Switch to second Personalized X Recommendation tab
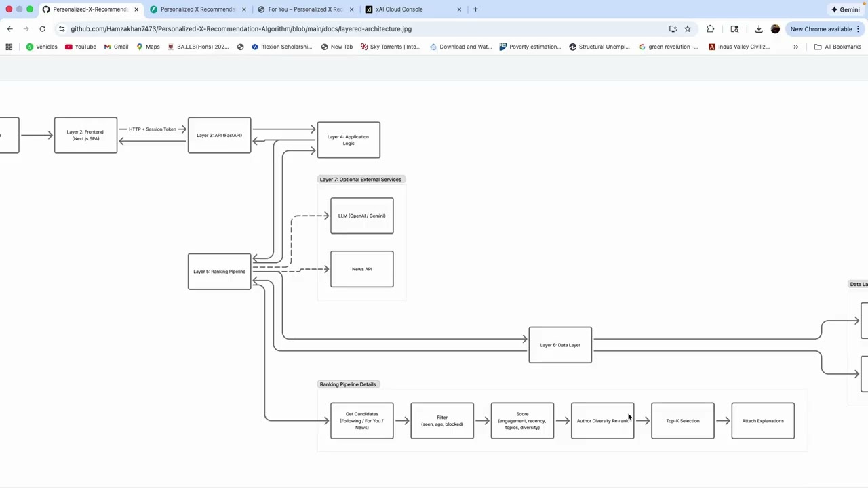 pyautogui.click(x=197, y=9)
